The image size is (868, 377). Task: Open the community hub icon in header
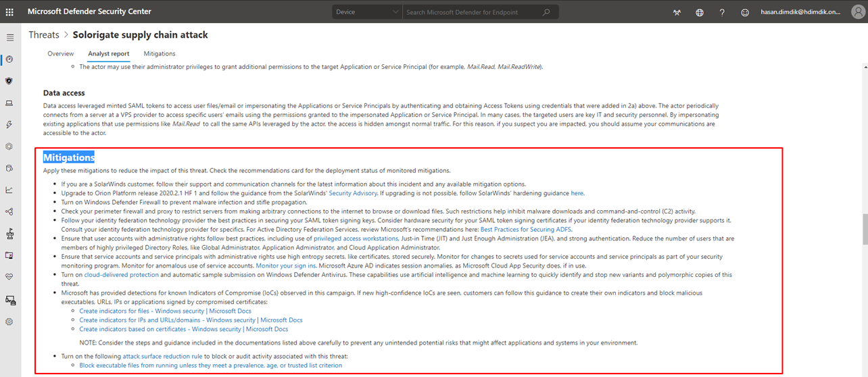[x=677, y=12]
